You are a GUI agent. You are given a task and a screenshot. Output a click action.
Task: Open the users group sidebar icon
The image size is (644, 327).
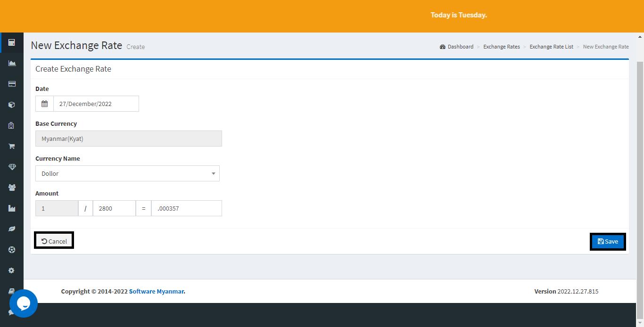pyautogui.click(x=12, y=188)
